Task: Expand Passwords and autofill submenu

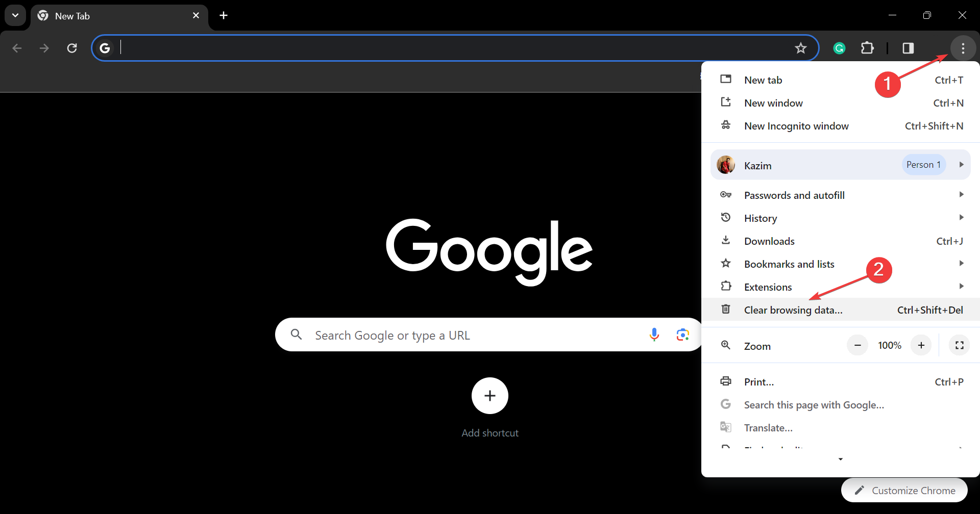Action: (x=841, y=195)
